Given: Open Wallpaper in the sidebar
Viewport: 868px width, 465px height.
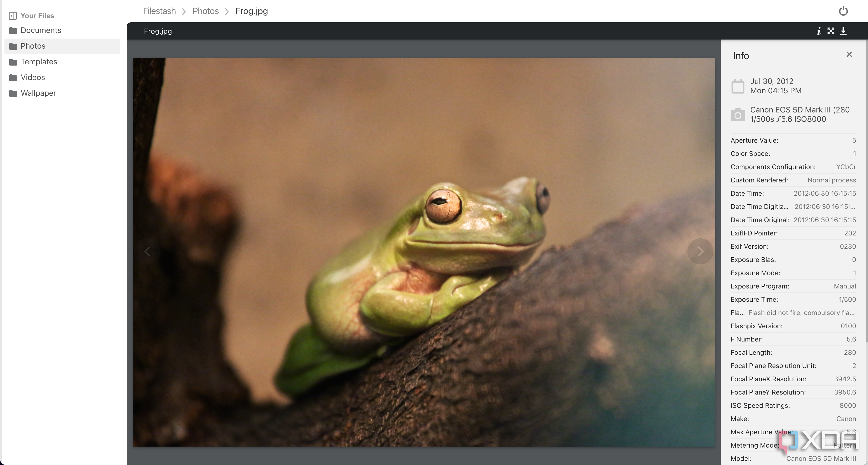Looking at the screenshot, I should (x=62, y=93).
